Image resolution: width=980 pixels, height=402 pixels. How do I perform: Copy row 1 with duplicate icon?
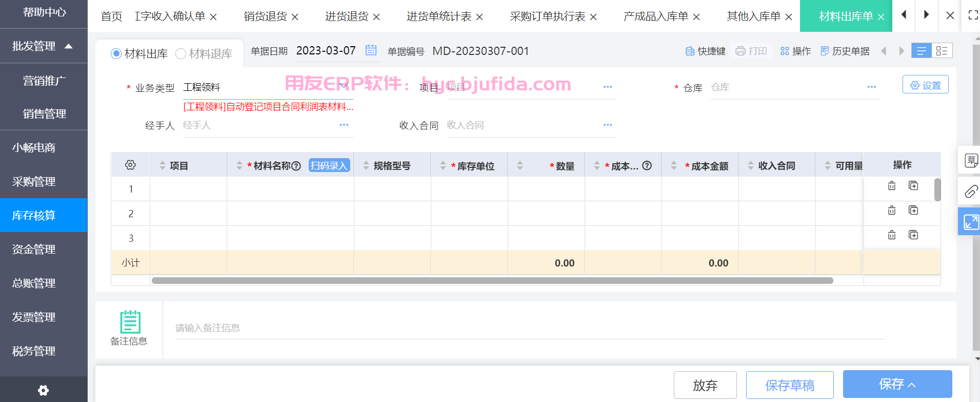point(913,186)
